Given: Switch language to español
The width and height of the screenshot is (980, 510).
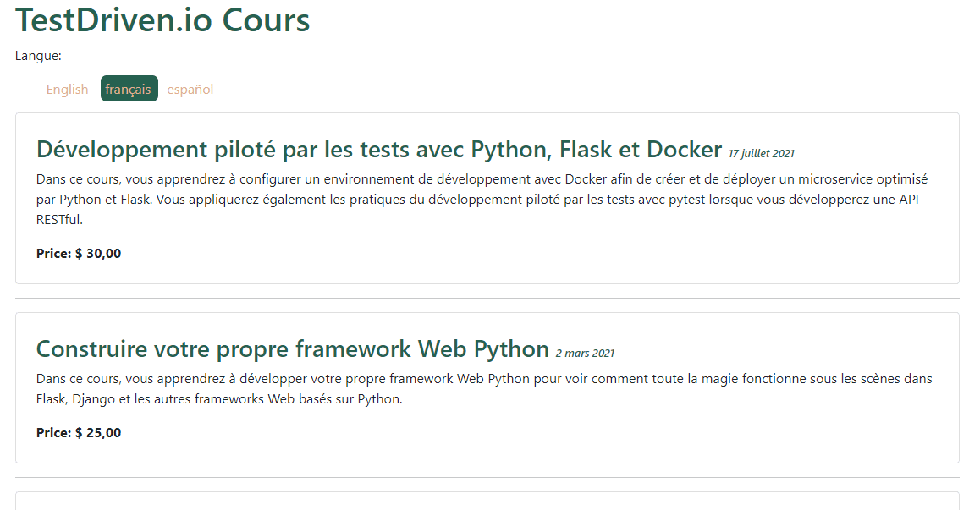Looking at the screenshot, I should [190, 90].
